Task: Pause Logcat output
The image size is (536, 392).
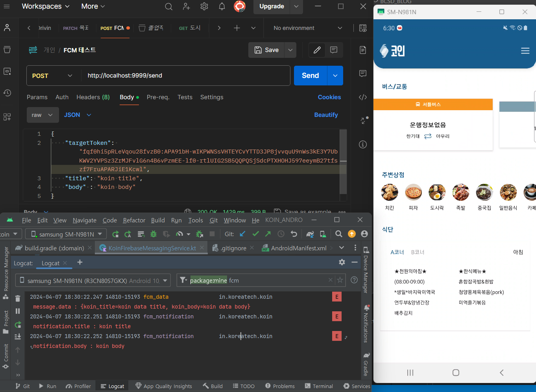Action: [18, 311]
